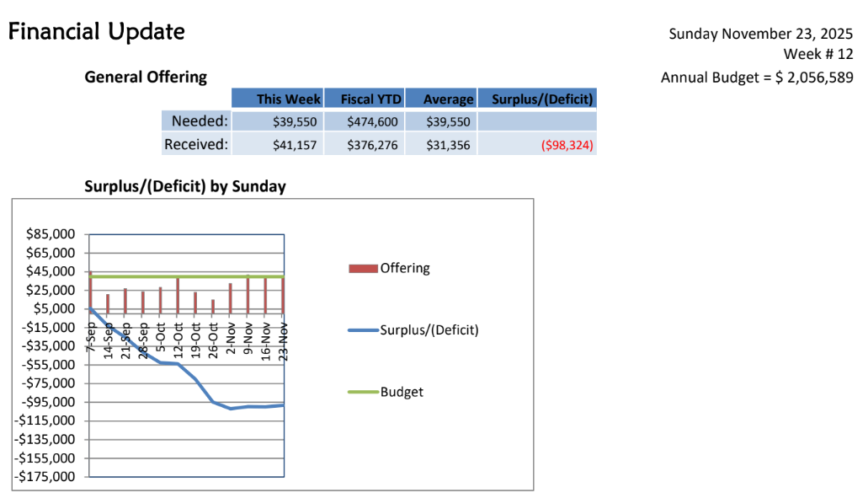This screenshot has height=498, width=868.
Task: Click the Surplus/(Deficit) by Sunday chart title
Action: (185, 186)
